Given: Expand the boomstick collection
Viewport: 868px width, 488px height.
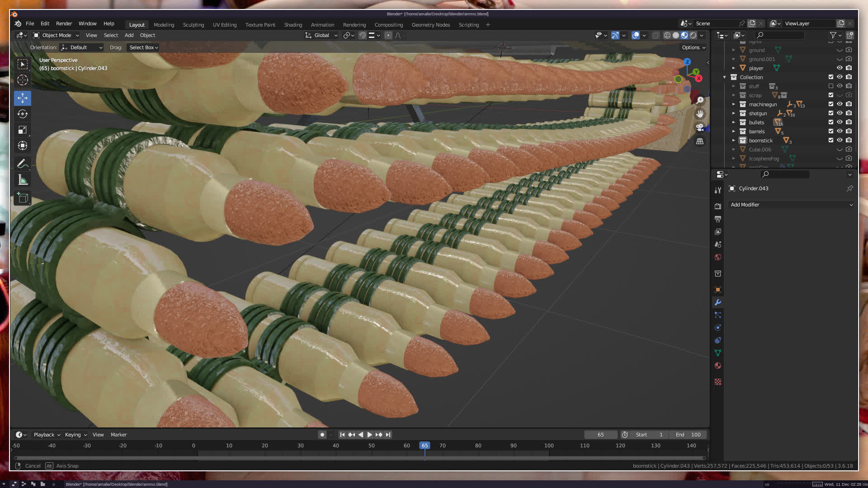Looking at the screenshot, I should pos(733,141).
